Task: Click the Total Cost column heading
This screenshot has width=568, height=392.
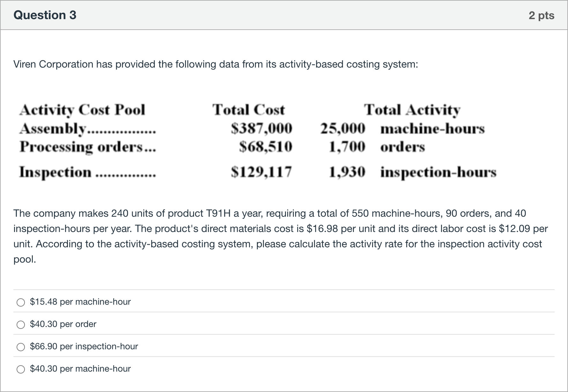Action: pos(249,110)
